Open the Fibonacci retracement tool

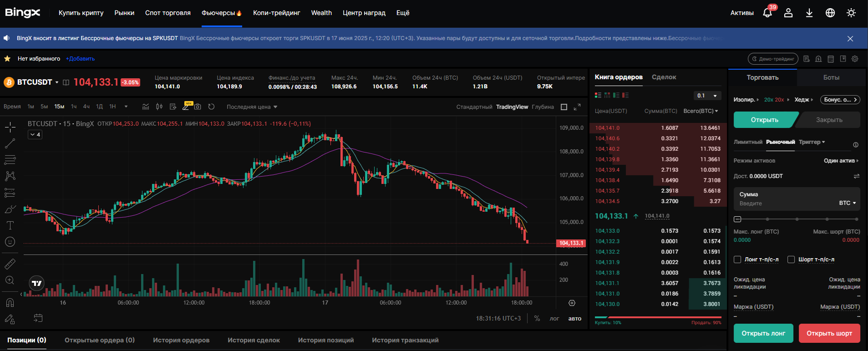pyautogui.click(x=10, y=160)
